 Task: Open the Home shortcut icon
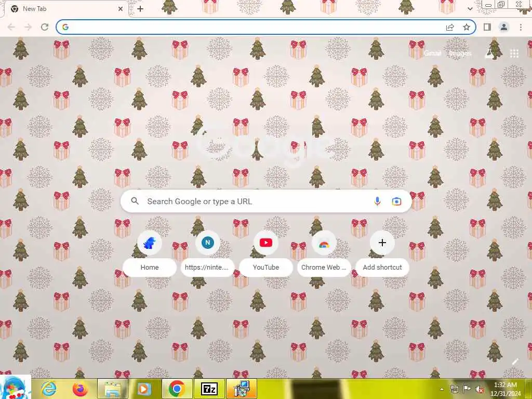pos(149,243)
